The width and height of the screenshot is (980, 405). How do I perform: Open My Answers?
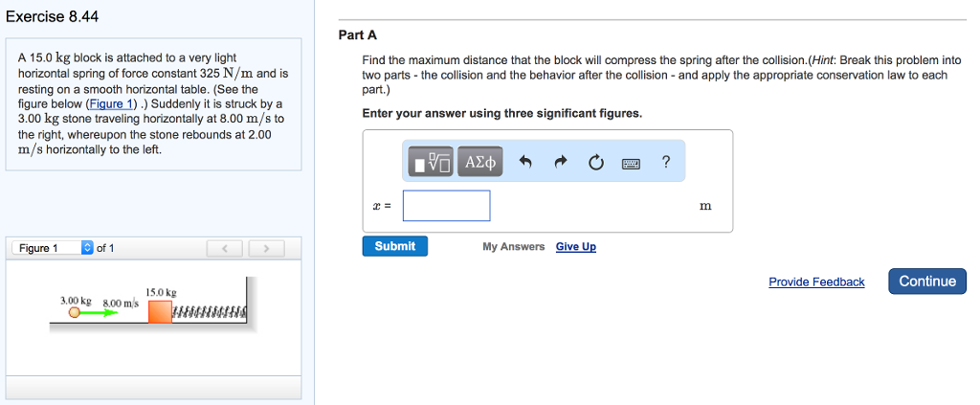[513, 247]
